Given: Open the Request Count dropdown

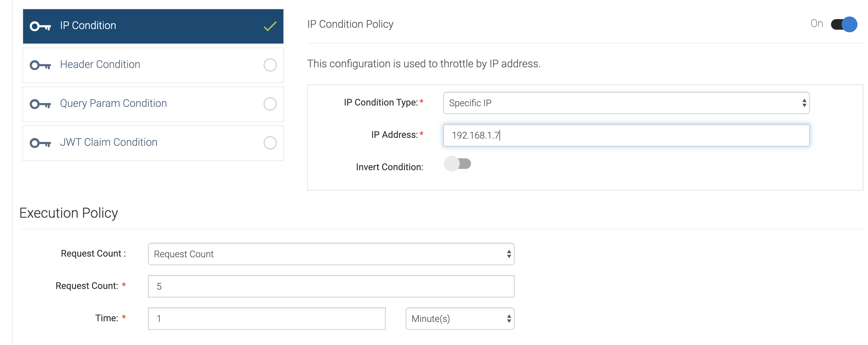Looking at the screenshot, I should tap(331, 254).
